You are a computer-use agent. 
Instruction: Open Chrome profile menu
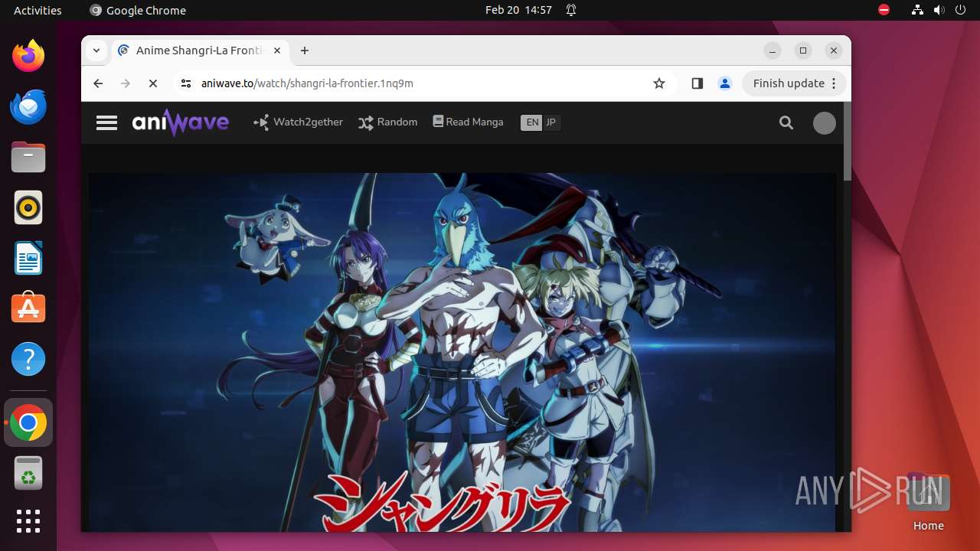point(725,83)
